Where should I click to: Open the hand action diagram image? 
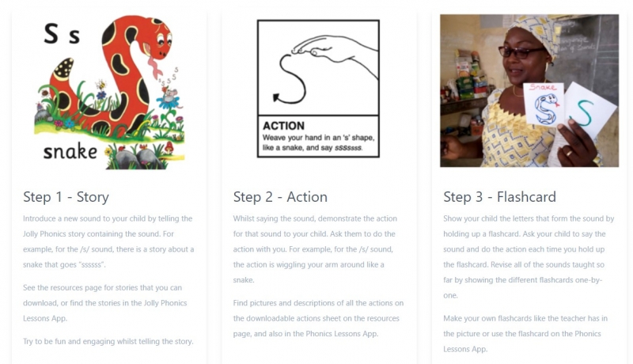[x=318, y=89]
